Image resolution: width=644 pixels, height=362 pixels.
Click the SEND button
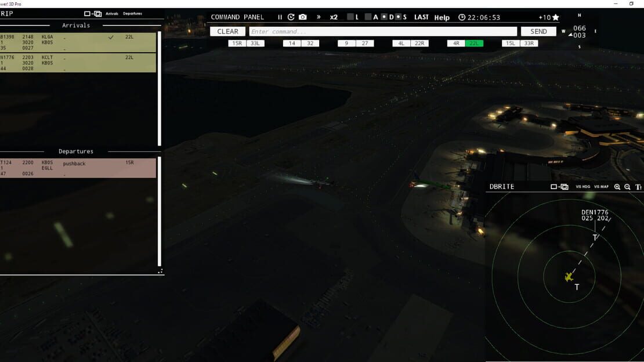pos(538,31)
